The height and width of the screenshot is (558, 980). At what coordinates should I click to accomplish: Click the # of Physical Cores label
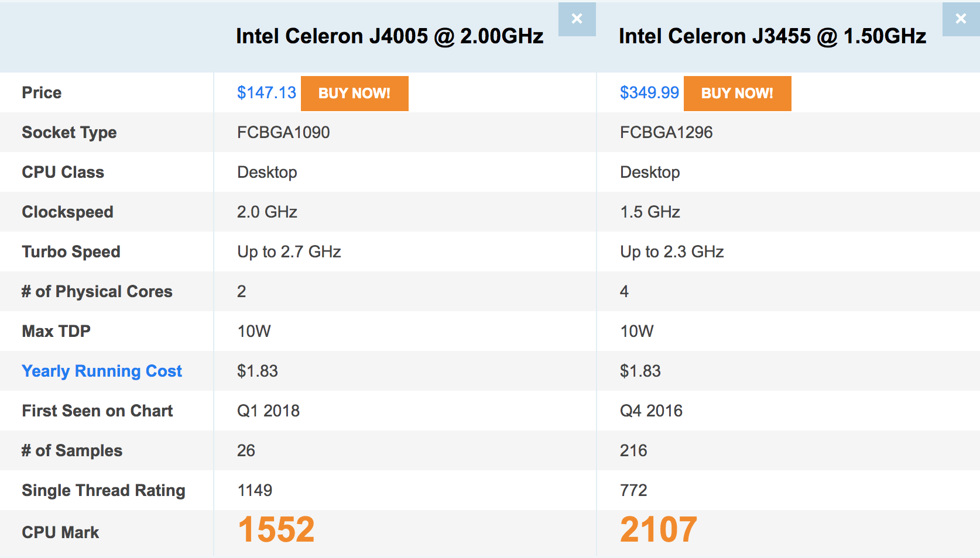pyautogui.click(x=97, y=291)
